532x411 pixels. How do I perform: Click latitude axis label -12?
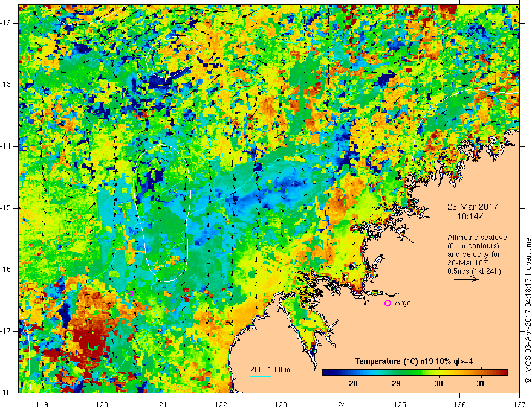(x=6, y=23)
